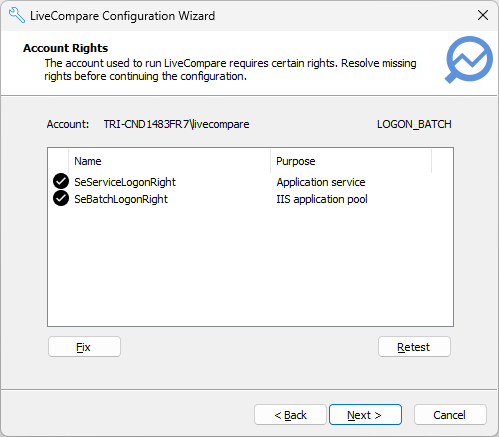Select the SeServiceLogonRight row name
Image resolution: width=499 pixels, height=437 pixels.
(x=125, y=182)
